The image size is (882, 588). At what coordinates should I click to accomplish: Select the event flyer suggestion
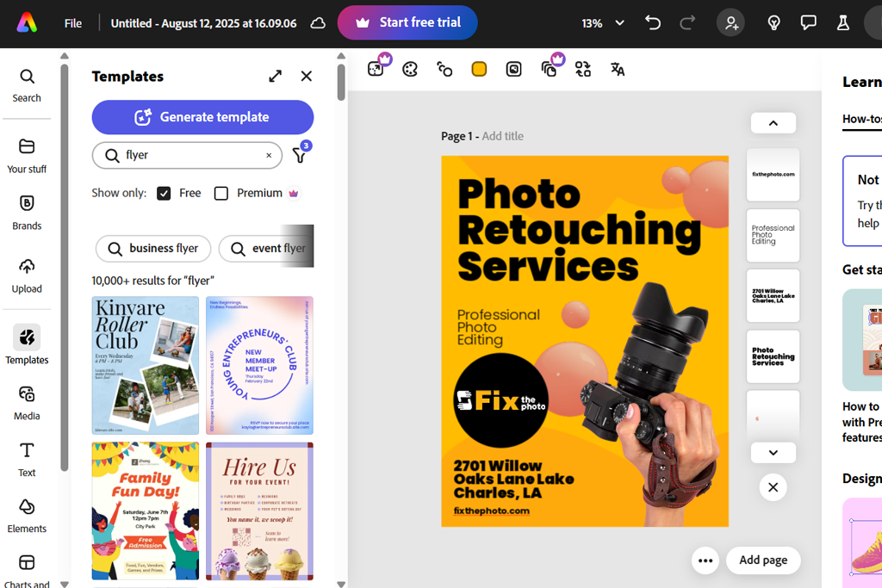[266, 249]
